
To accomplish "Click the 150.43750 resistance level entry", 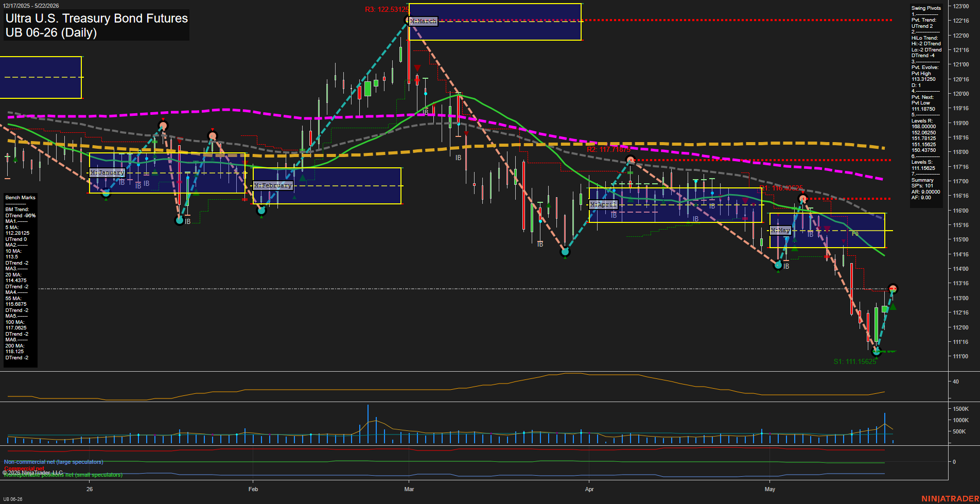I will [x=923, y=150].
